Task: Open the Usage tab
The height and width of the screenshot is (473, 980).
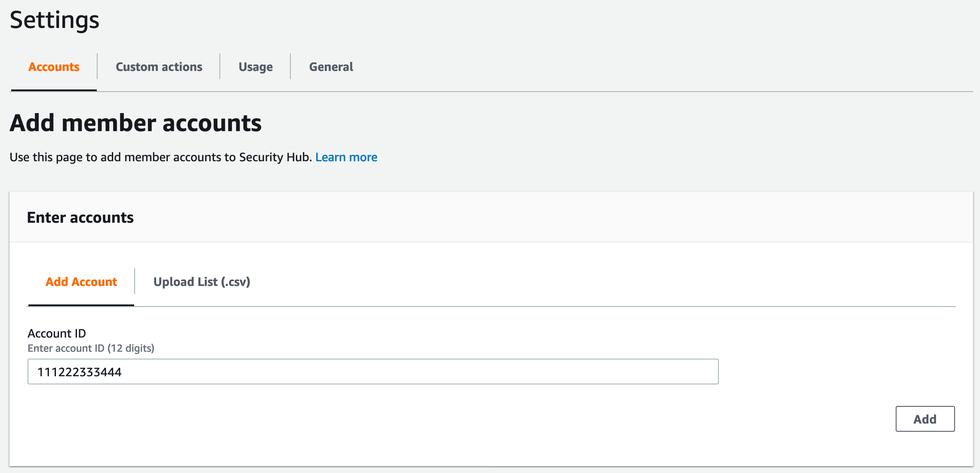Action: click(x=255, y=67)
